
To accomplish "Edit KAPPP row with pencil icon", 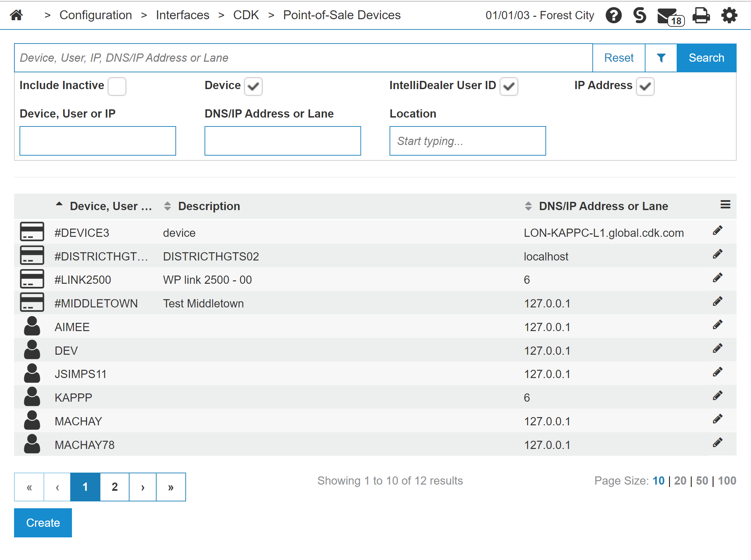I will pos(717,396).
